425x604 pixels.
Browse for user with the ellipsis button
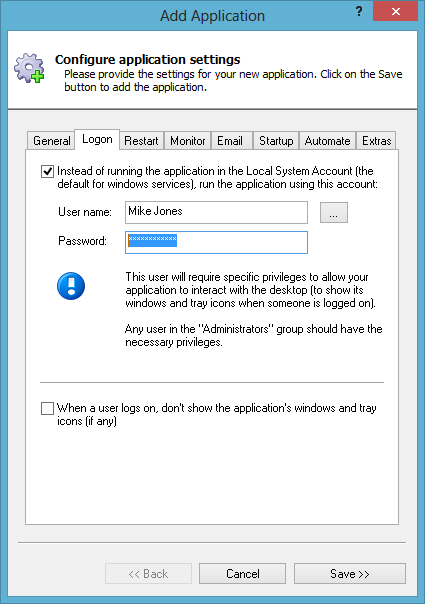pyautogui.click(x=334, y=213)
